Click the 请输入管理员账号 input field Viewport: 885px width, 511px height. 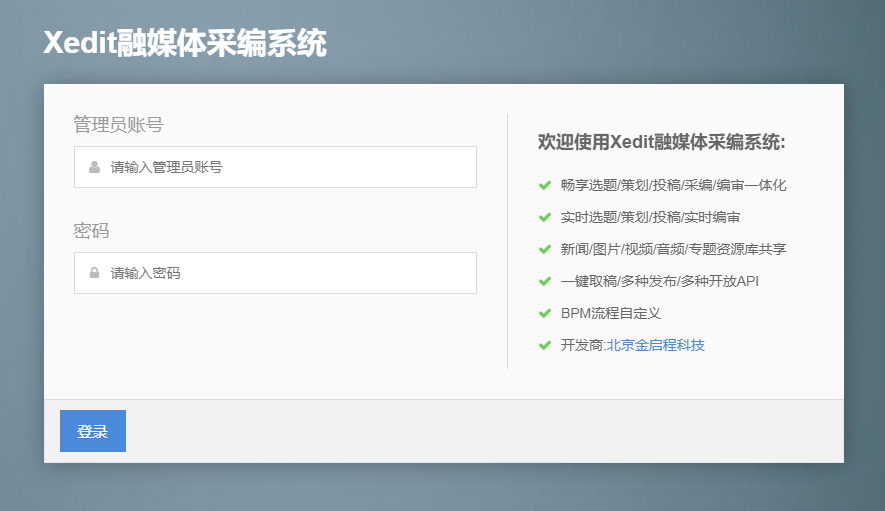(x=275, y=167)
